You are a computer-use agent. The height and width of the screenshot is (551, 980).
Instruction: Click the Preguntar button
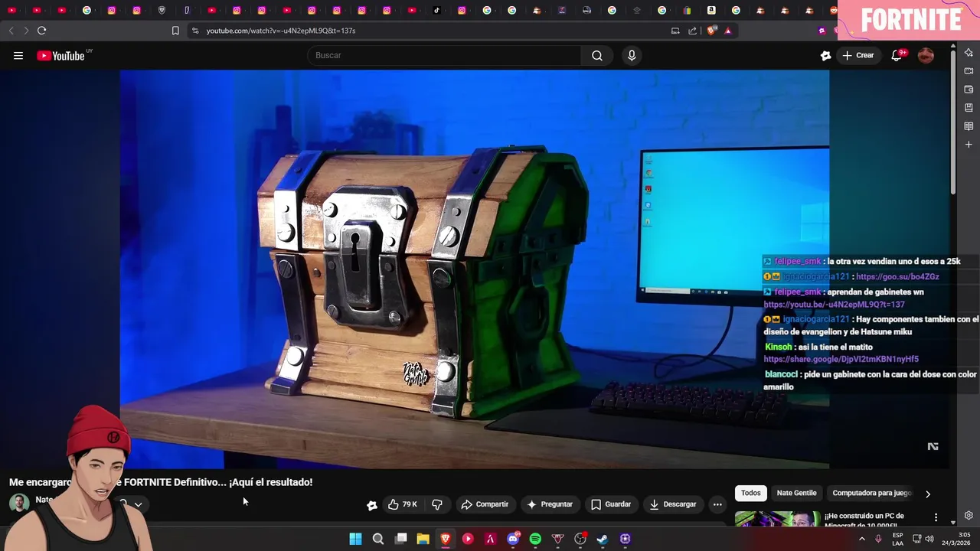(550, 504)
